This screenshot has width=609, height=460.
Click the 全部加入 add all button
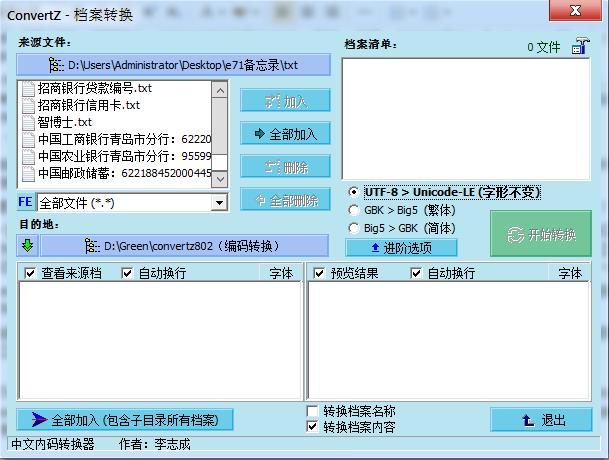click(x=285, y=134)
